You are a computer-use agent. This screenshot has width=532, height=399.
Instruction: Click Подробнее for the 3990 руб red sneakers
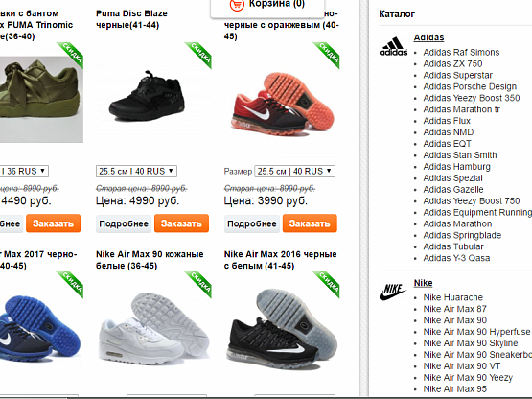pyautogui.click(x=252, y=223)
